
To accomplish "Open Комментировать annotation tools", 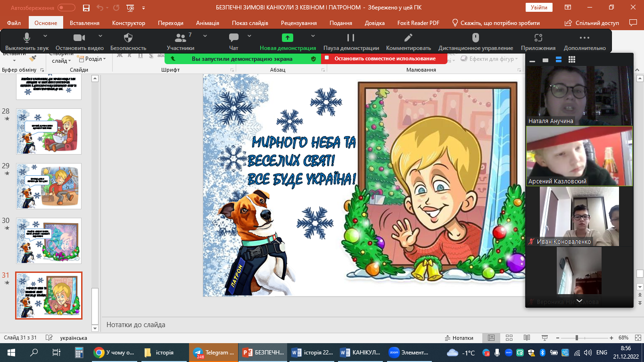I will [x=408, y=41].
